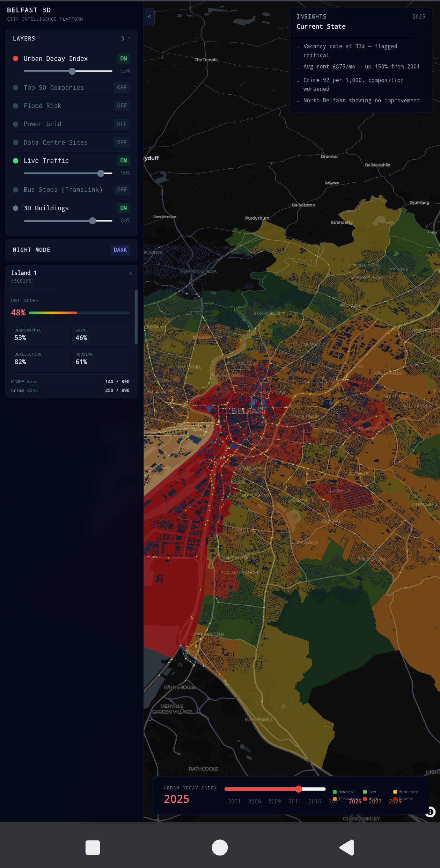Tap the Android recent apps square

pyautogui.click(x=93, y=847)
